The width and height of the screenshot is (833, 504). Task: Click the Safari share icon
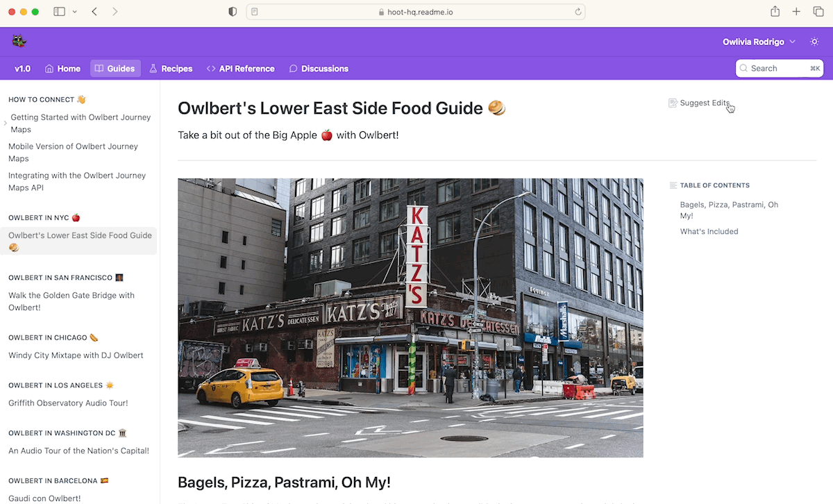click(x=775, y=12)
